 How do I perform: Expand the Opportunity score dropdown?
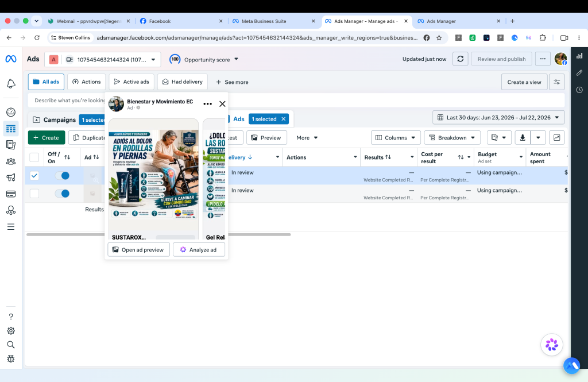(236, 59)
